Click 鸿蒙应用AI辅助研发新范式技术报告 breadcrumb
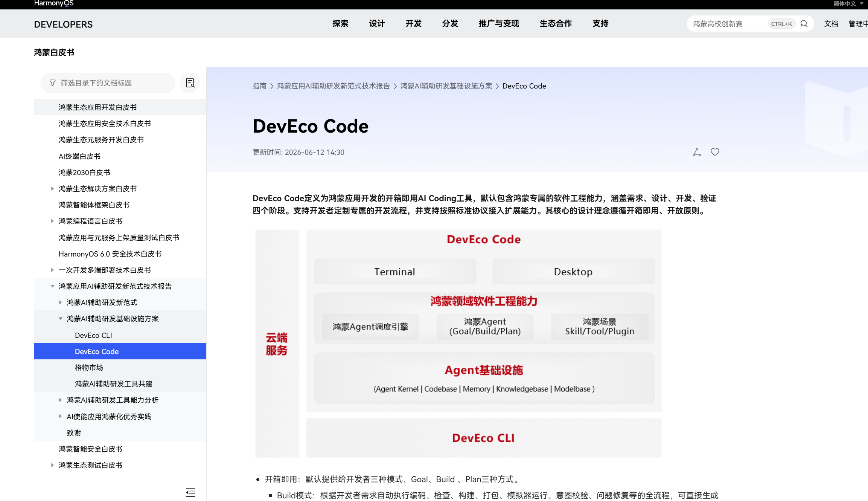The image size is (868, 501). (x=333, y=86)
